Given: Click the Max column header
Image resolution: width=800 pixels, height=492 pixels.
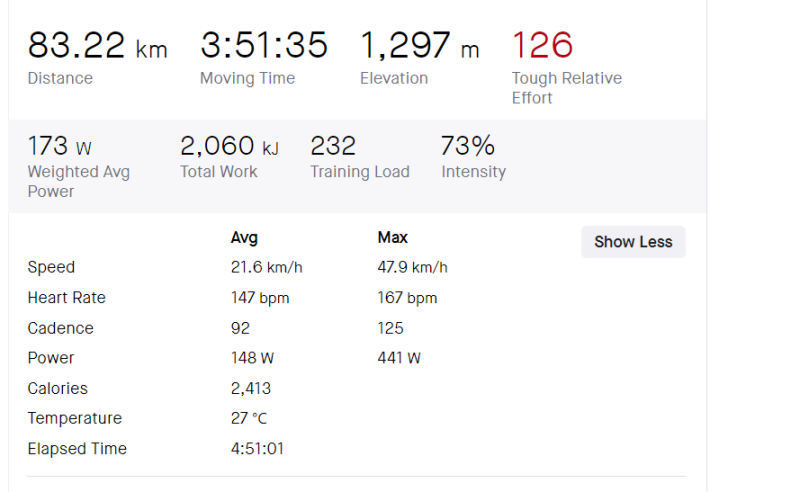Looking at the screenshot, I should pyautogui.click(x=392, y=238).
